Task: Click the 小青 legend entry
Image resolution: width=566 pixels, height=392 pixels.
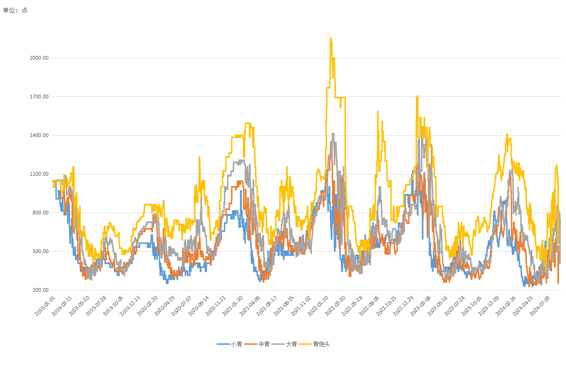Action: click(x=236, y=344)
